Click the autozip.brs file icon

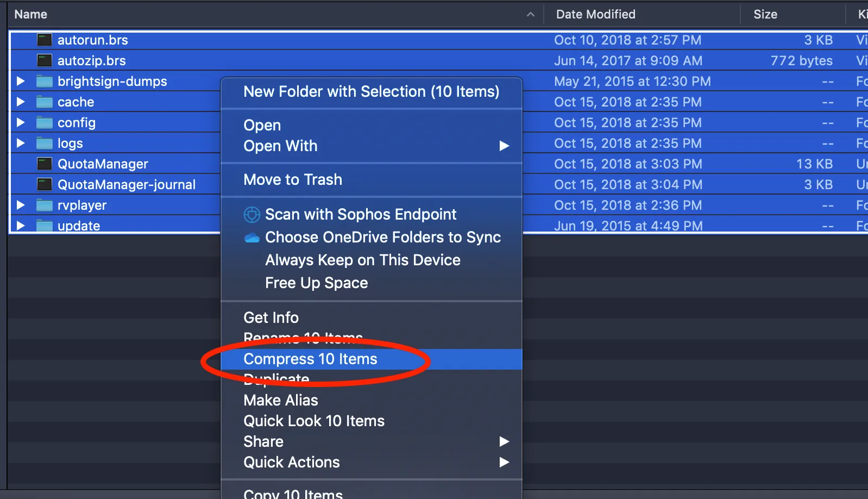coord(44,60)
